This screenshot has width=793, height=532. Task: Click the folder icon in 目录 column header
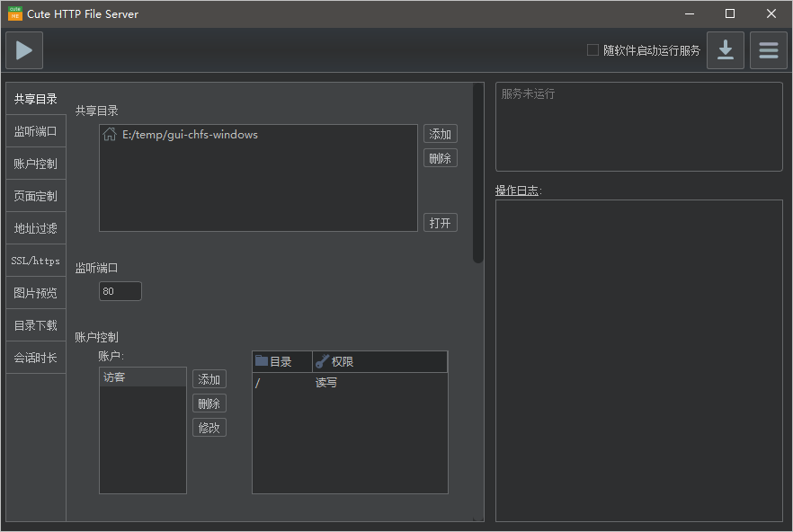tap(262, 361)
